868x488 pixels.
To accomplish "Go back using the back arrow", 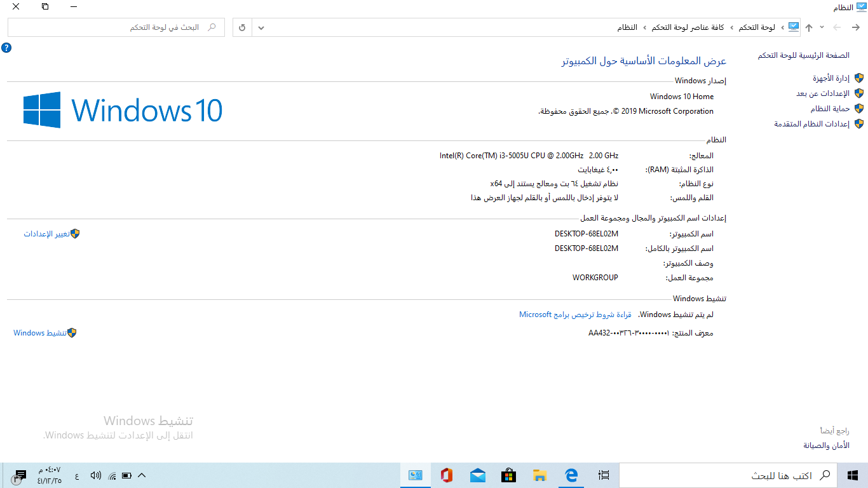I will [855, 27].
